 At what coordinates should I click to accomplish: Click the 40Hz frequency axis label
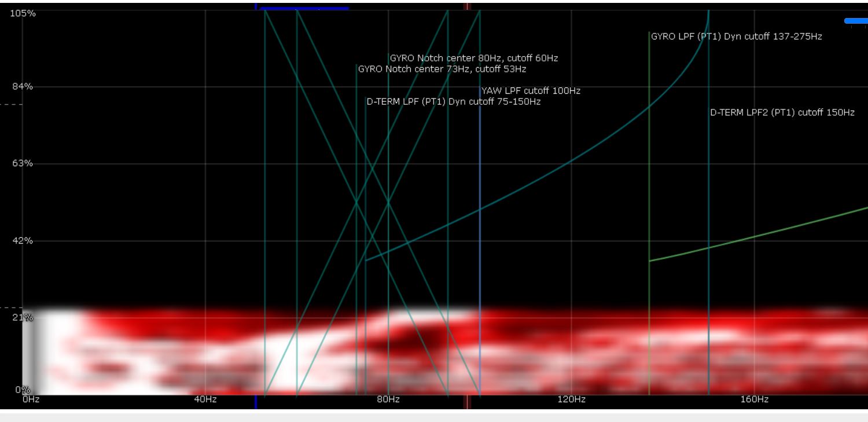205,399
